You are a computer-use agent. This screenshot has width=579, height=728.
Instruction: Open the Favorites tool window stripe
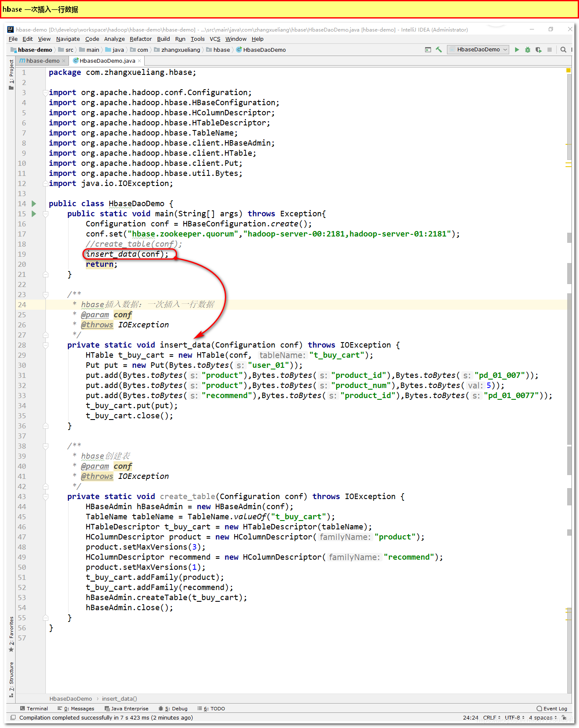[x=11, y=634]
